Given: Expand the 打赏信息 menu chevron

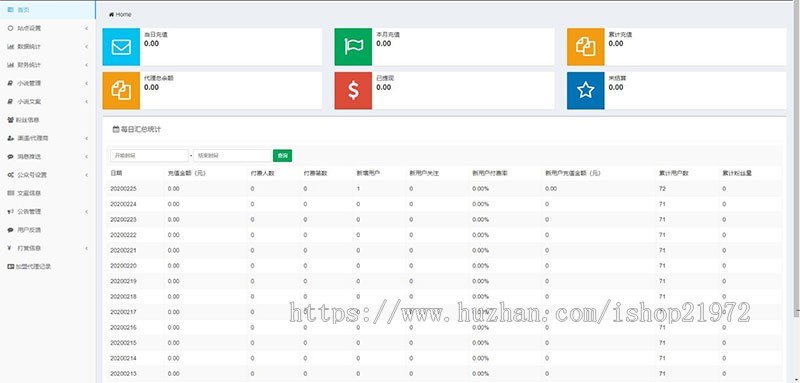Looking at the screenshot, I should (87, 248).
